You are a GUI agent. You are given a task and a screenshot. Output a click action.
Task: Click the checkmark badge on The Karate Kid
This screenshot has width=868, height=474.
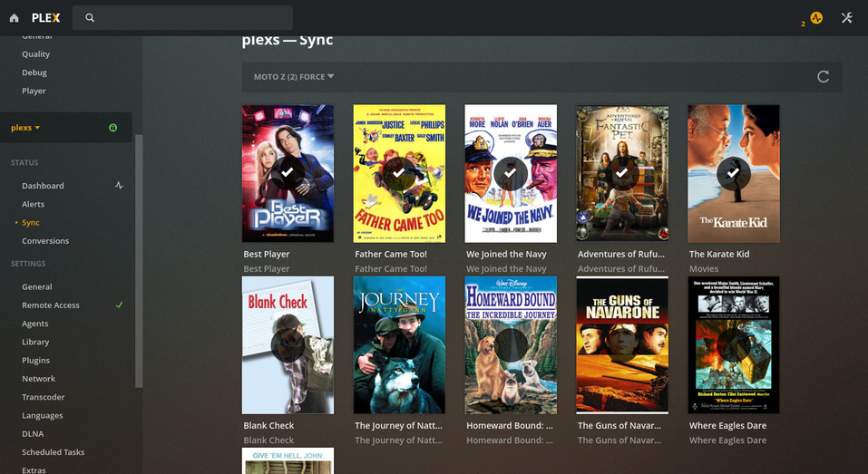(x=733, y=173)
